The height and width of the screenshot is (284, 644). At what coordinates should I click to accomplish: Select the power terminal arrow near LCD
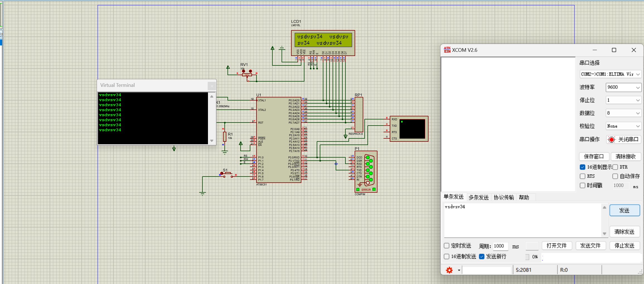(x=272, y=48)
